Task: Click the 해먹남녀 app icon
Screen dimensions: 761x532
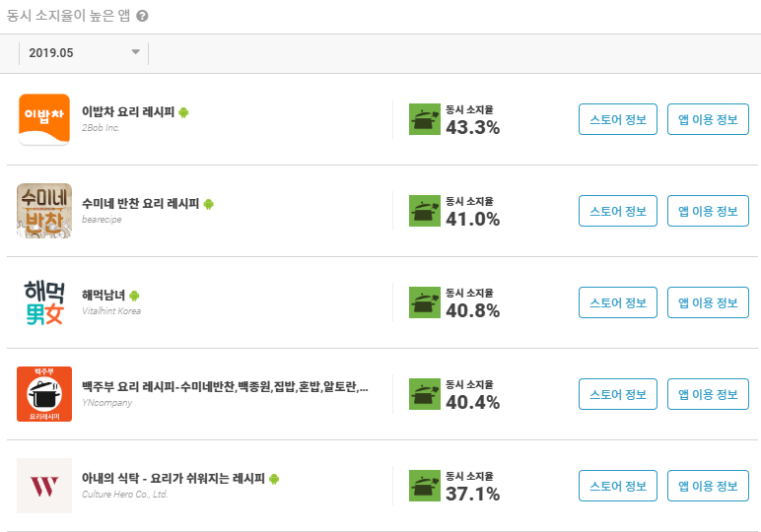Action: (x=44, y=302)
